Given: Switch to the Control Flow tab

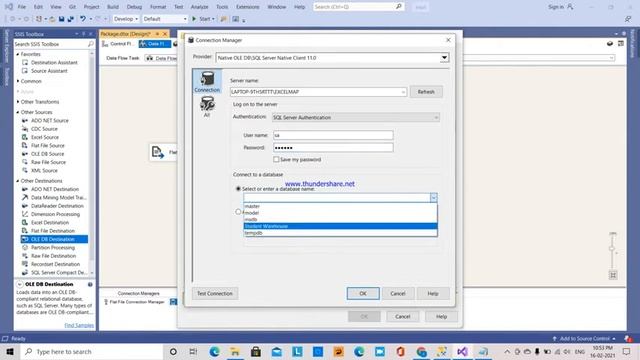Looking at the screenshot, I should [x=119, y=44].
